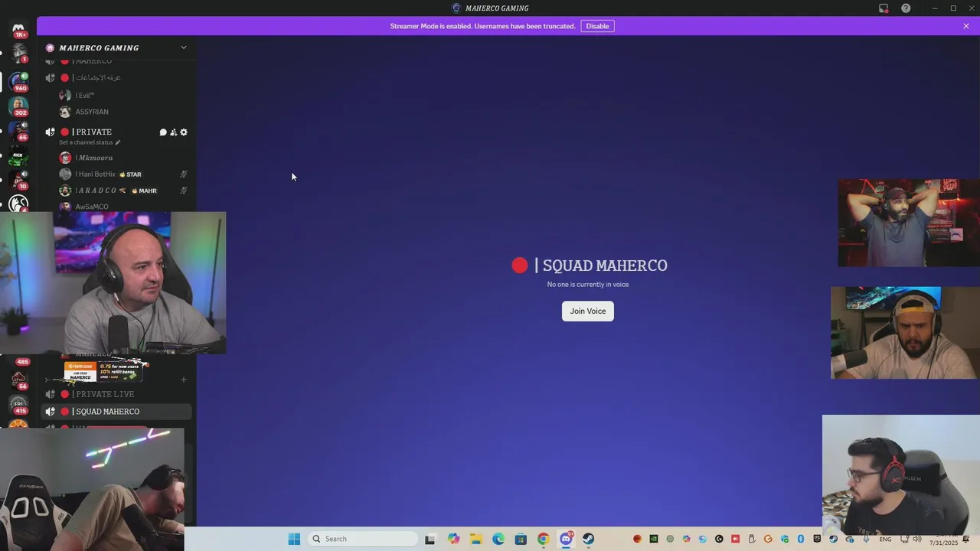The height and width of the screenshot is (551, 980).
Task: Open the Windows Start menu
Action: (x=294, y=539)
